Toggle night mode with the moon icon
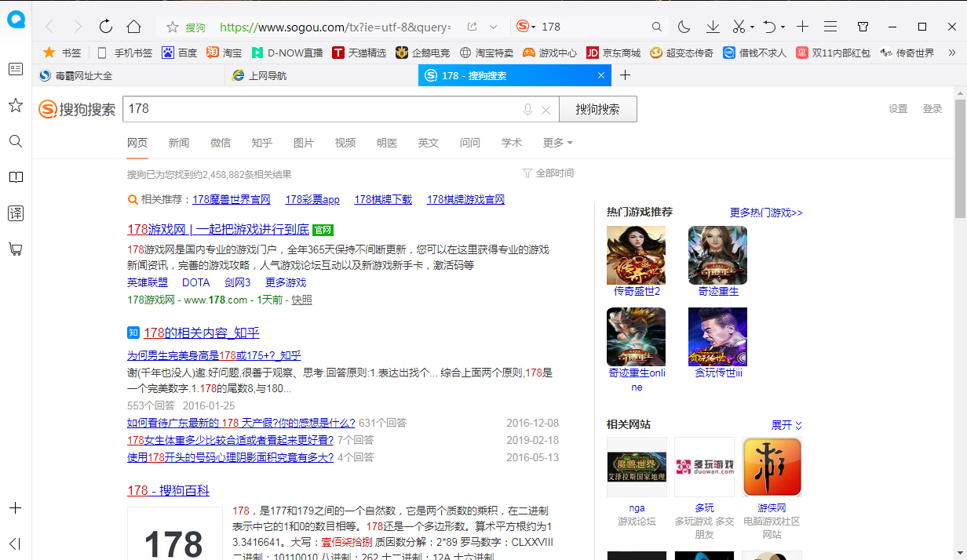Screen dimensions: 967x560 pyautogui.click(x=684, y=26)
